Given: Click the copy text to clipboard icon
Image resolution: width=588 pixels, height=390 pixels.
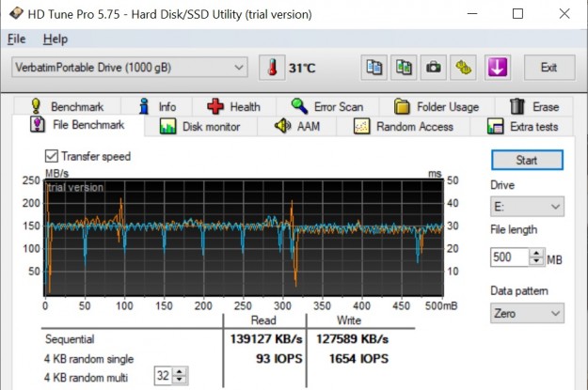Looking at the screenshot, I should point(375,68).
